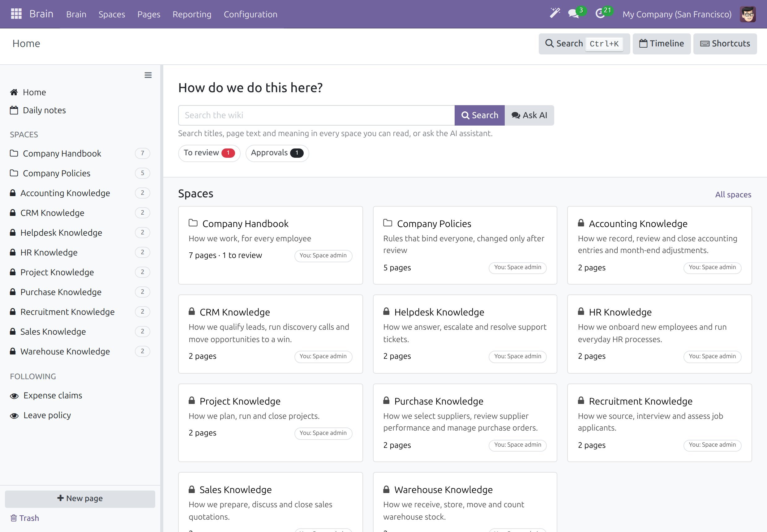Show keyboard Shortcuts button
Screen dimensions: 767x532
coord(725,44)
